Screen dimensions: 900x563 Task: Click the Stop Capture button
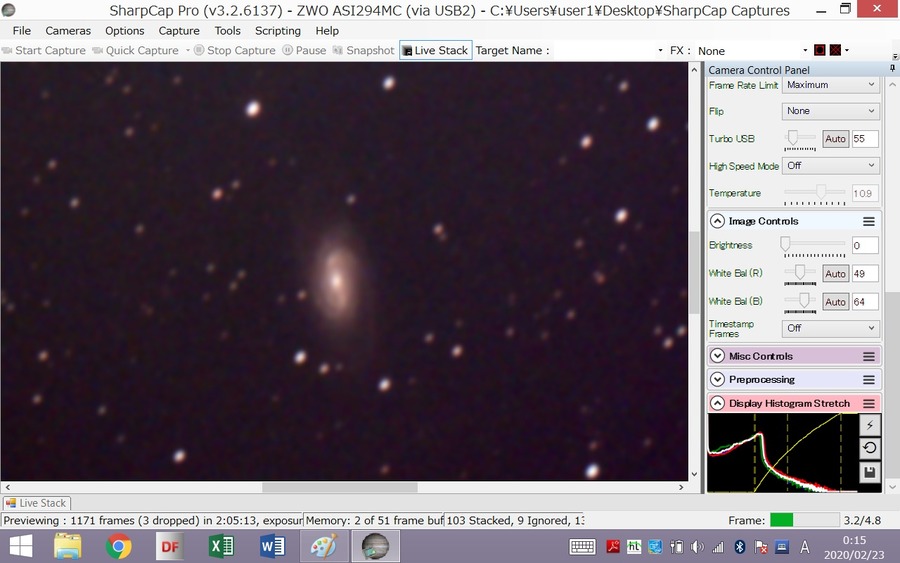pyautogui.click(x=235, y=51)
